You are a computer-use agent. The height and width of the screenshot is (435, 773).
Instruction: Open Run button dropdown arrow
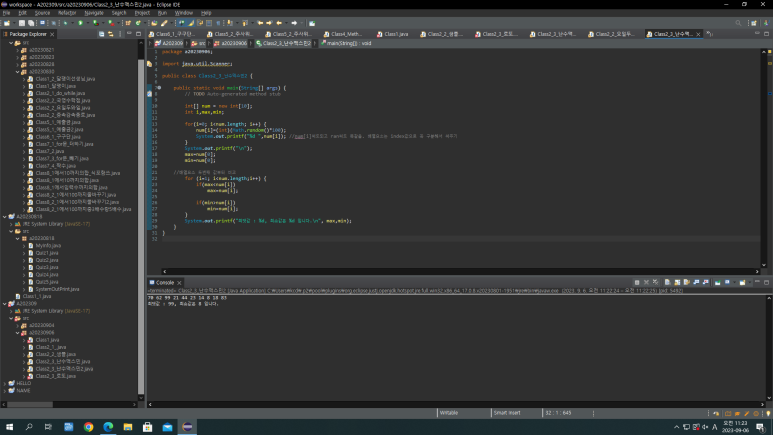point(87,23)
